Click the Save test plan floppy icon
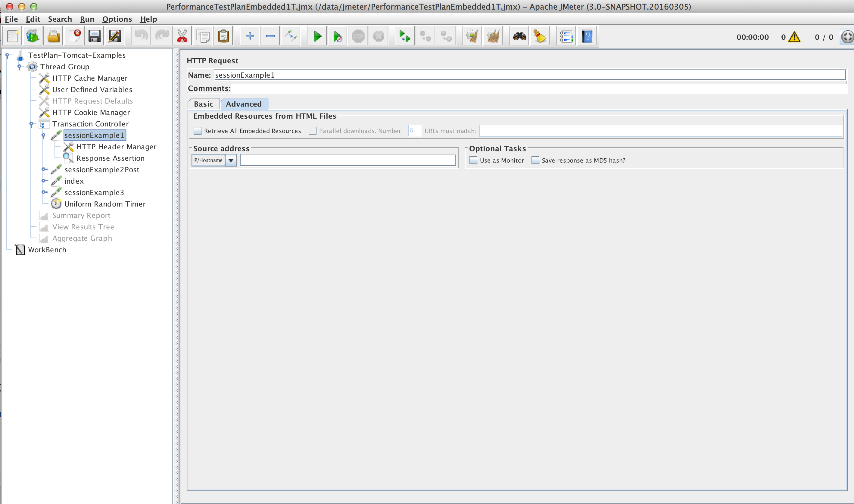Screen dimensions: 854x504 pos(94,36)
